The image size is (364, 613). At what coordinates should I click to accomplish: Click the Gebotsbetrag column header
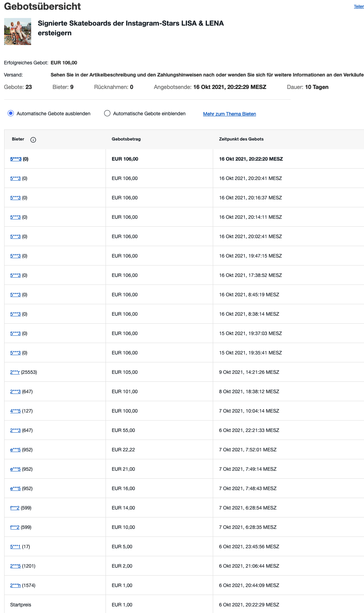point(126,139)
